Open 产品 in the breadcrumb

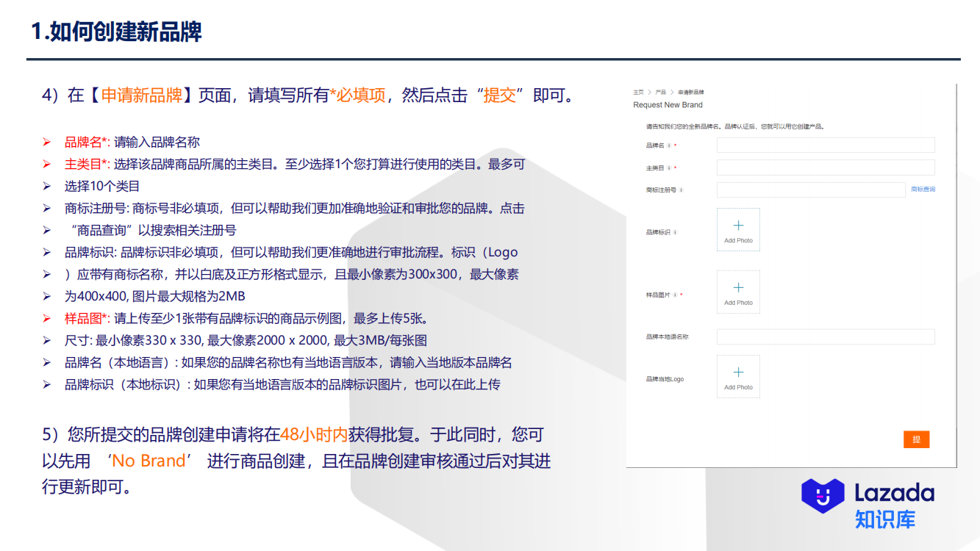click(x=661, y=92)
